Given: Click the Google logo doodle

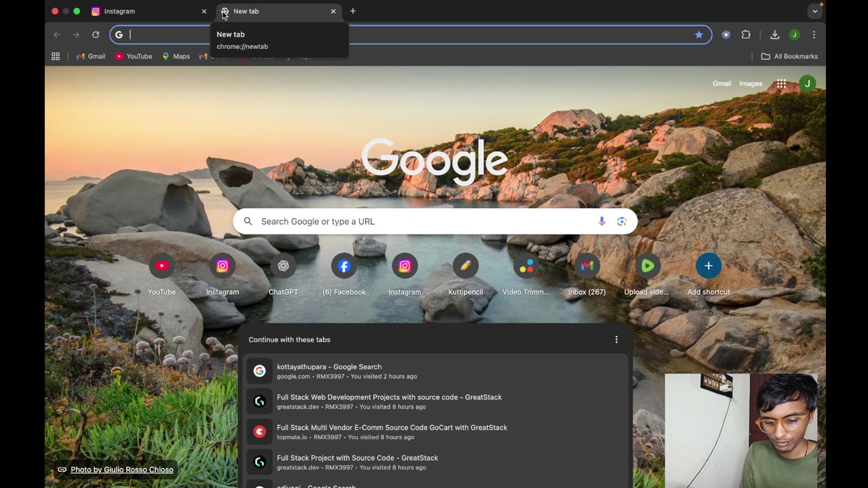Looking at the screenshot, I should (435, 161).
